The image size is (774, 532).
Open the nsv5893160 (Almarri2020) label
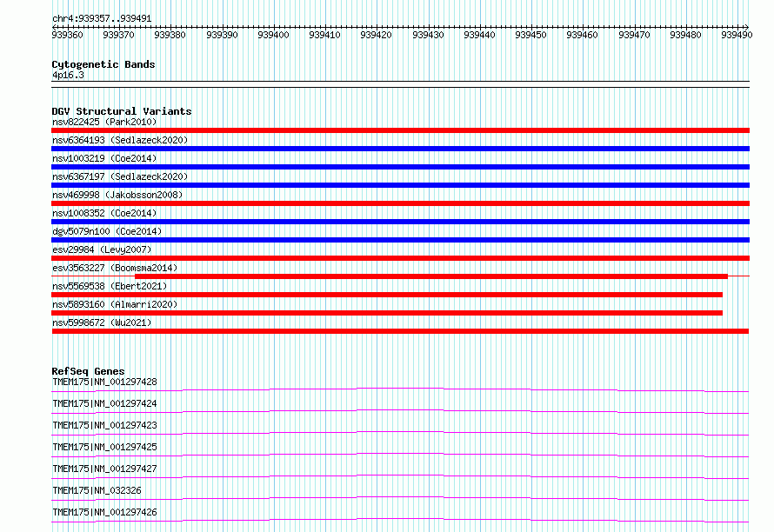click(115, 304)
